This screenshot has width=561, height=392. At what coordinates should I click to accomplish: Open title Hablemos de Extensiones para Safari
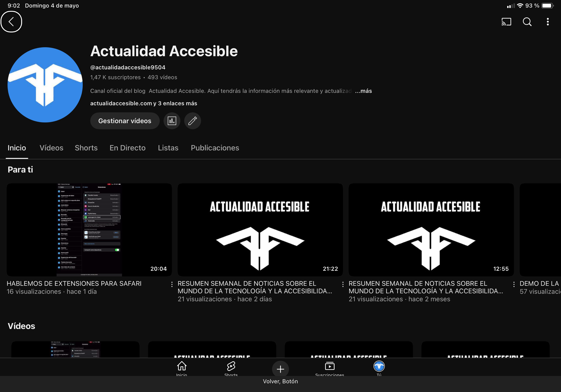(74, 283)
